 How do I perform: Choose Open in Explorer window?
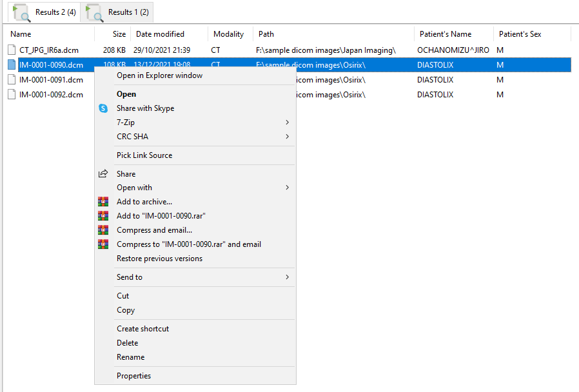click(x=159, y=75)
